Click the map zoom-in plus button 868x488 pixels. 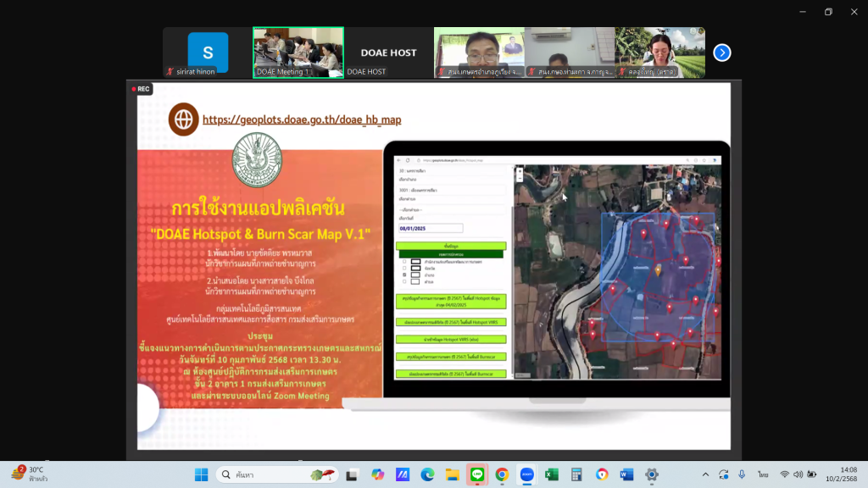(x=520, y=171)
